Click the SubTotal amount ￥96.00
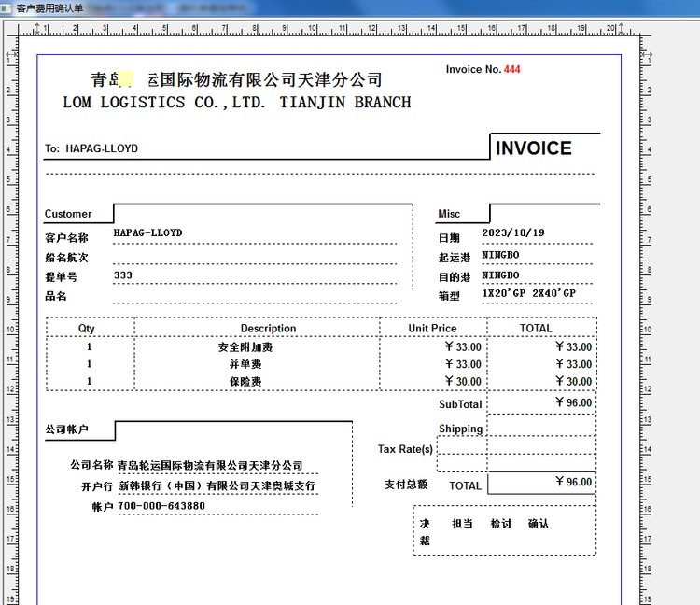This screenshot has width=700, height=605. click(572, 403)
